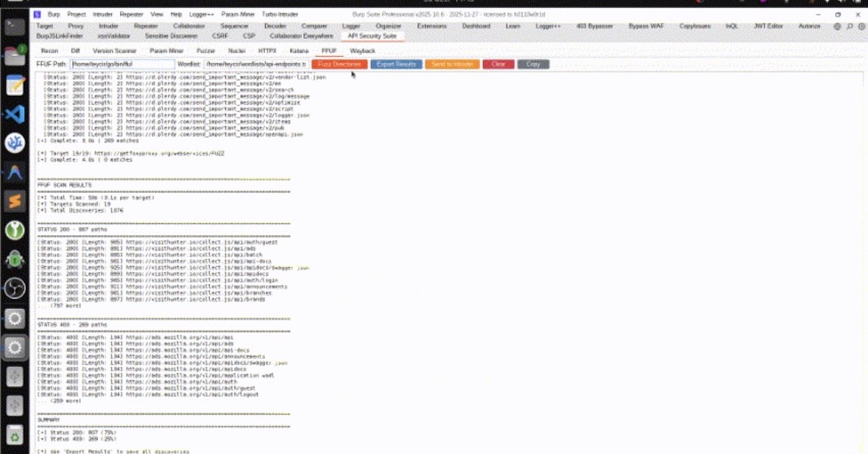The height and width of the screenshot is (454, 868).
Task: Open the Wayback sub-tab
Action: pos(362,50)
